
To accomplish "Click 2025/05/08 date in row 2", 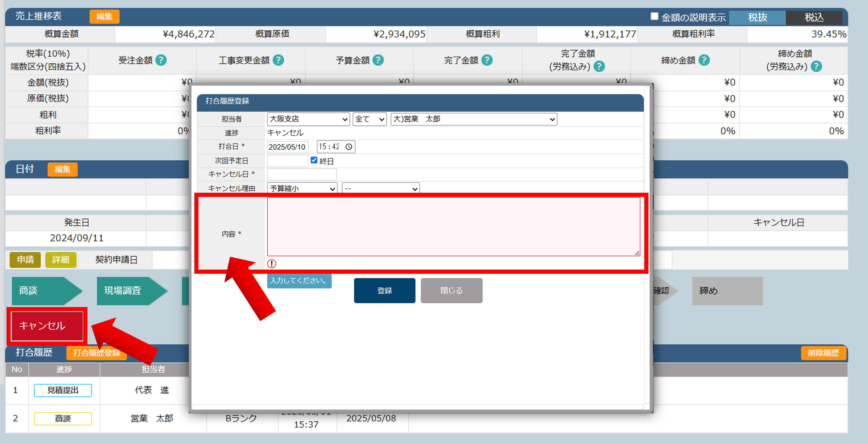I will [x=371, y=418].
